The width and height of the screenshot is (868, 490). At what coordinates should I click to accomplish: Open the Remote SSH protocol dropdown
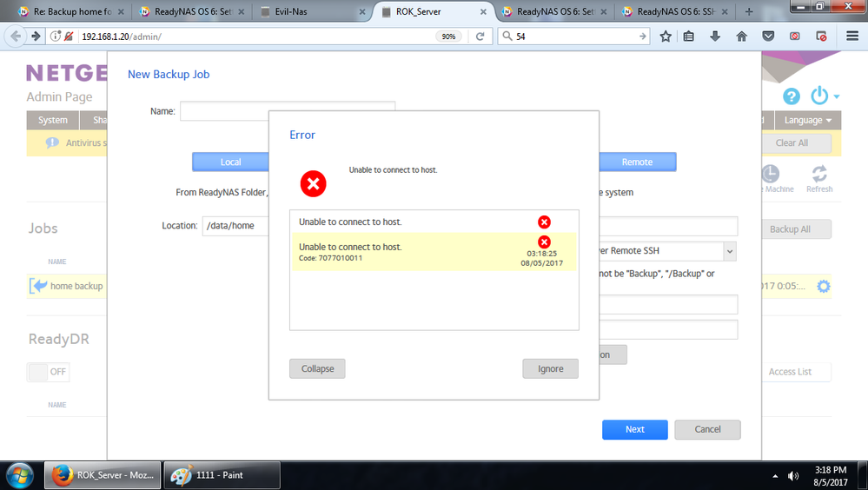[665, 251]
